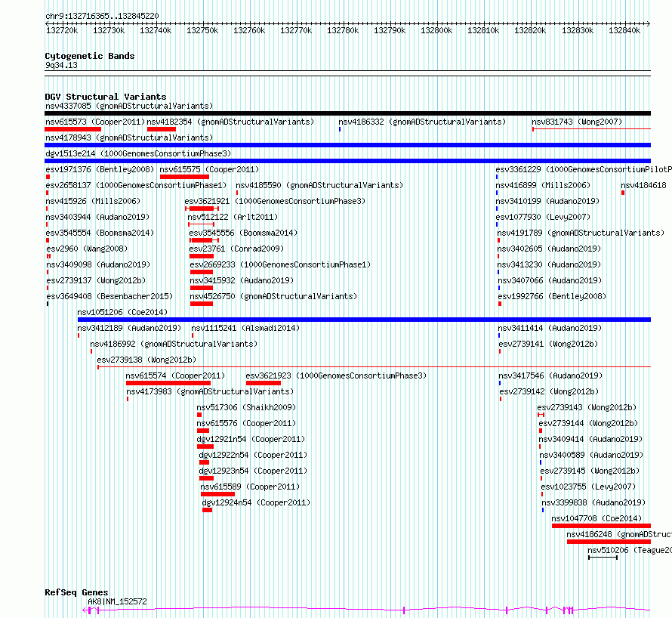
Task: Click the RefSeq Genes track title
Action: pyautogui.click(x=76, y=592)
